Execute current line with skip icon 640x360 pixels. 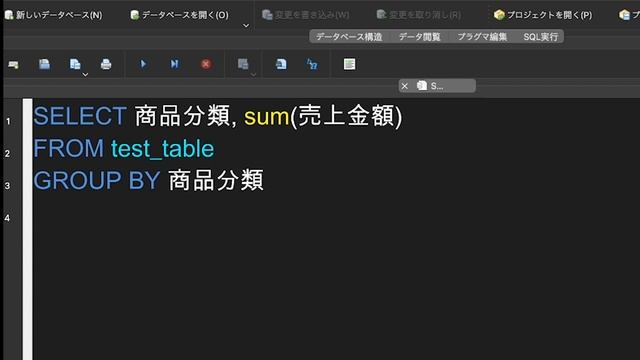point(174,64)
